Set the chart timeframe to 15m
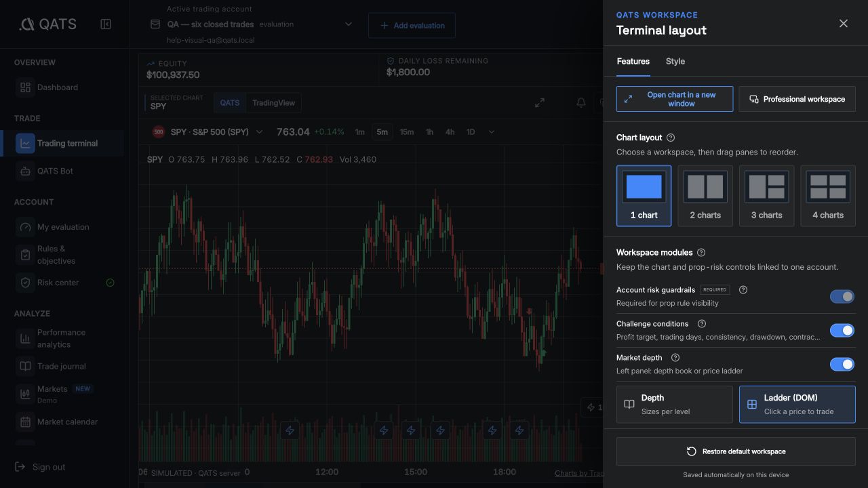 (407, 132)
